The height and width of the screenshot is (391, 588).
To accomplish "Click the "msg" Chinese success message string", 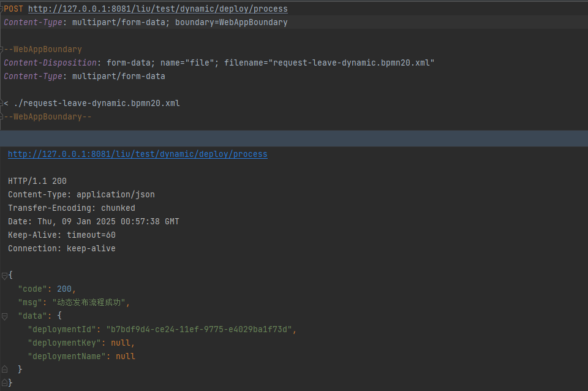I will pyautogui.click(x=91, y=303).
